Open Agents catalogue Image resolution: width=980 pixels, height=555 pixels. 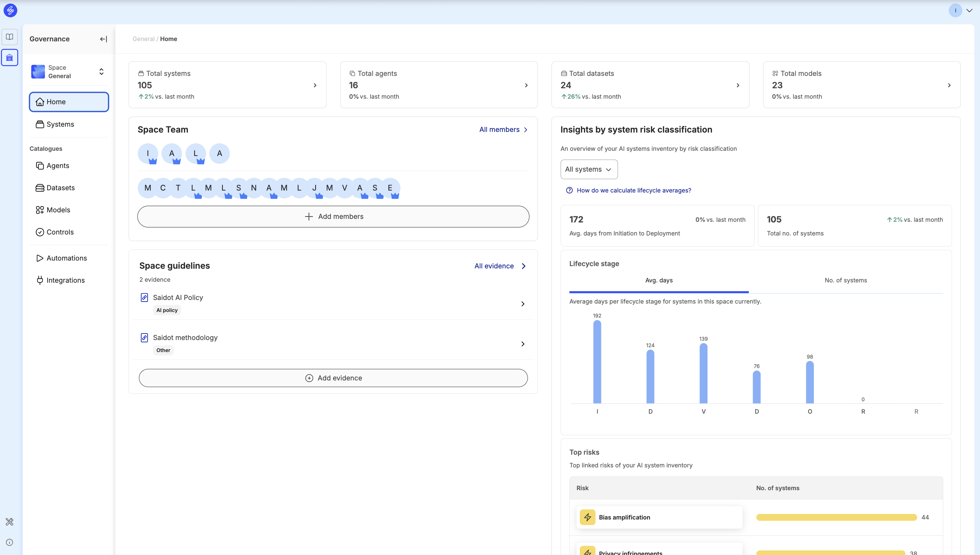[69, 165]
